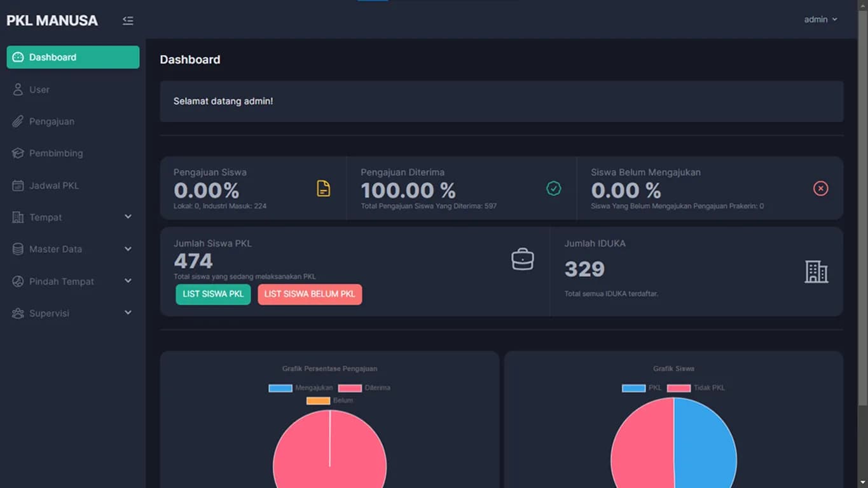Viewport: 868px width, 488px height.
Task: Click the red X circle icon
Action: coord(820,189)
